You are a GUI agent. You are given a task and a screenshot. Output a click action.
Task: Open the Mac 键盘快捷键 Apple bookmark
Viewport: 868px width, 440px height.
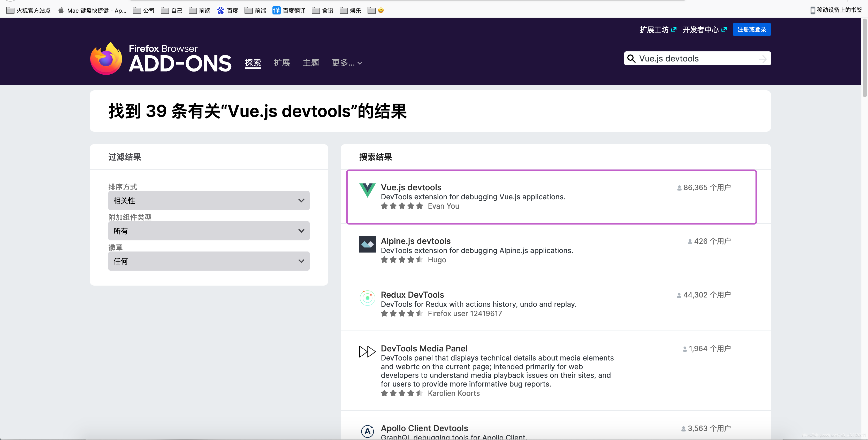92,10
